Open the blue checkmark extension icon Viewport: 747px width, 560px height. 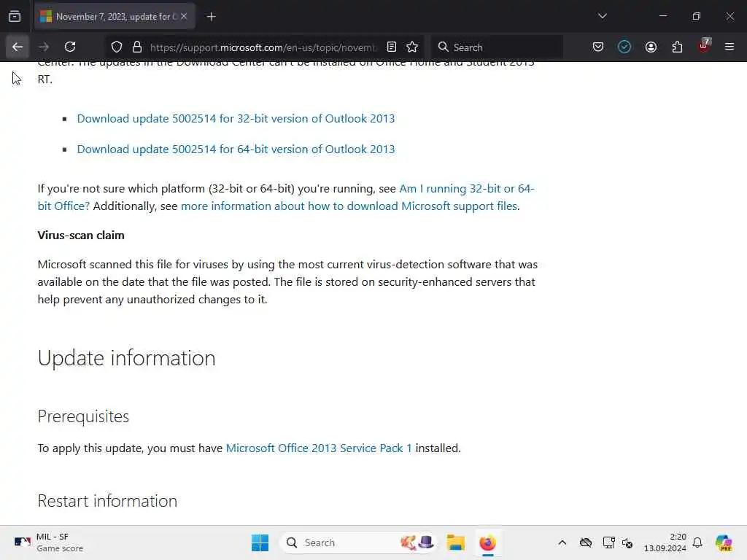pyautogui.click(x=624, y=47)
